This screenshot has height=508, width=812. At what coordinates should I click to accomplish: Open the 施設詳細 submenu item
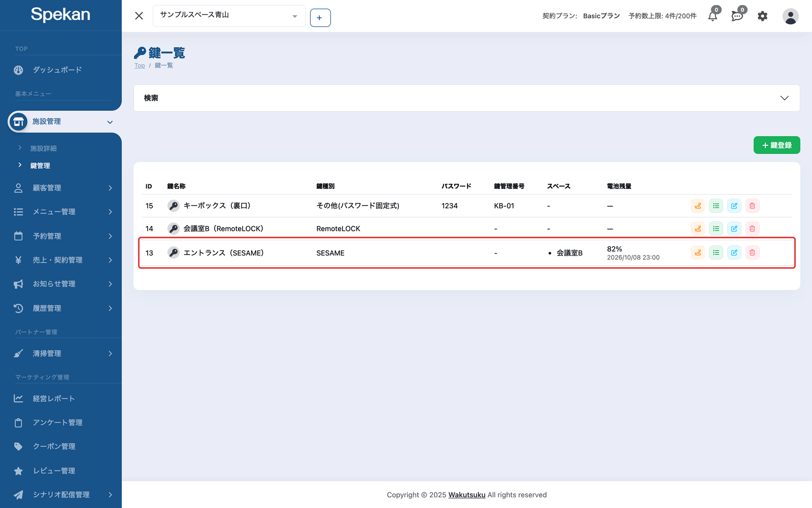(44, 148)
